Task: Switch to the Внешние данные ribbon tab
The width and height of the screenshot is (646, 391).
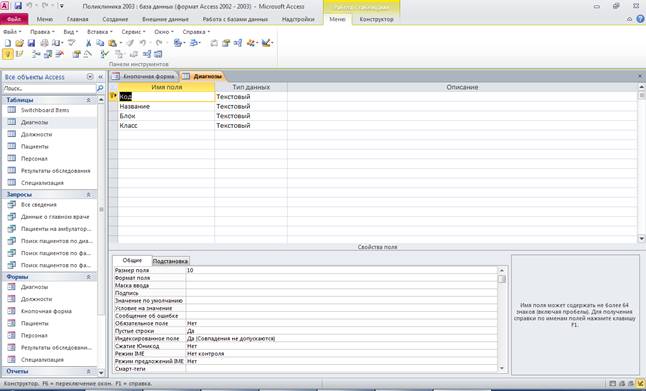Action: tap(165, 19)
